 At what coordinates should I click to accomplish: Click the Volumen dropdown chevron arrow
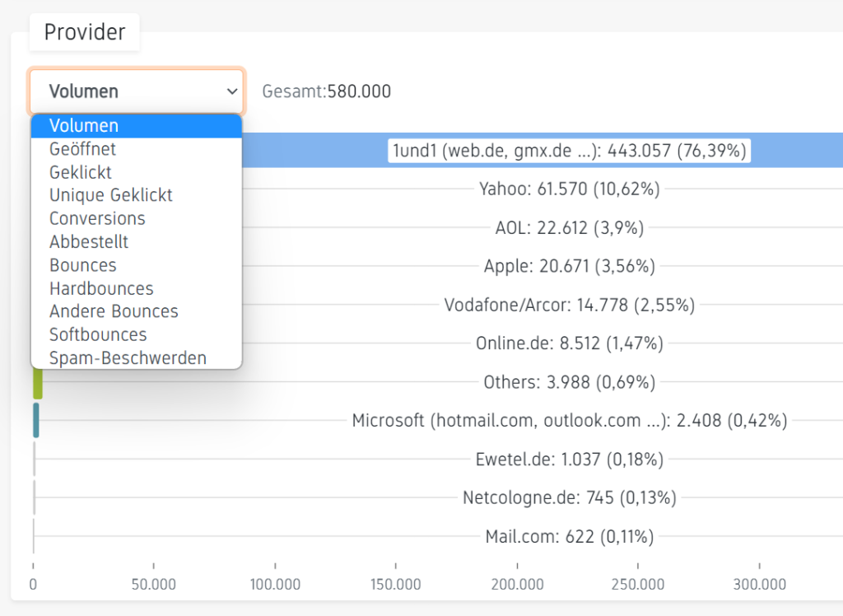click(231, 91)
